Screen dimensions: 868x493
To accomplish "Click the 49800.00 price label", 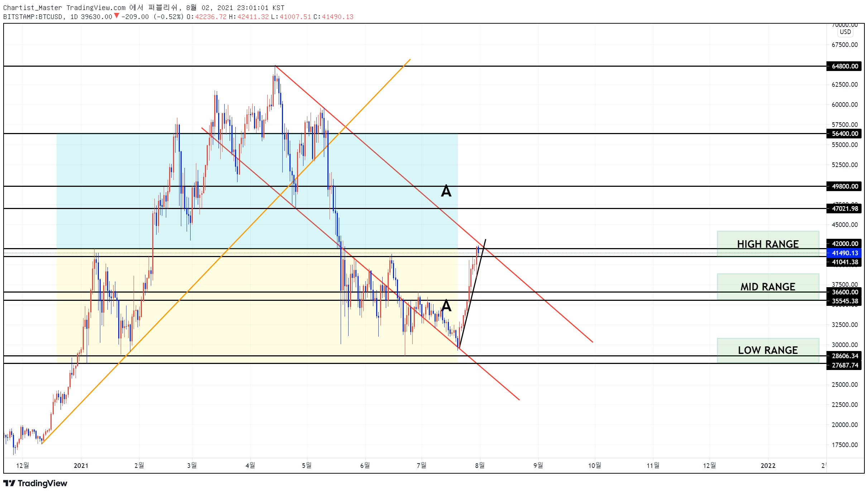I will coord(844,186).
